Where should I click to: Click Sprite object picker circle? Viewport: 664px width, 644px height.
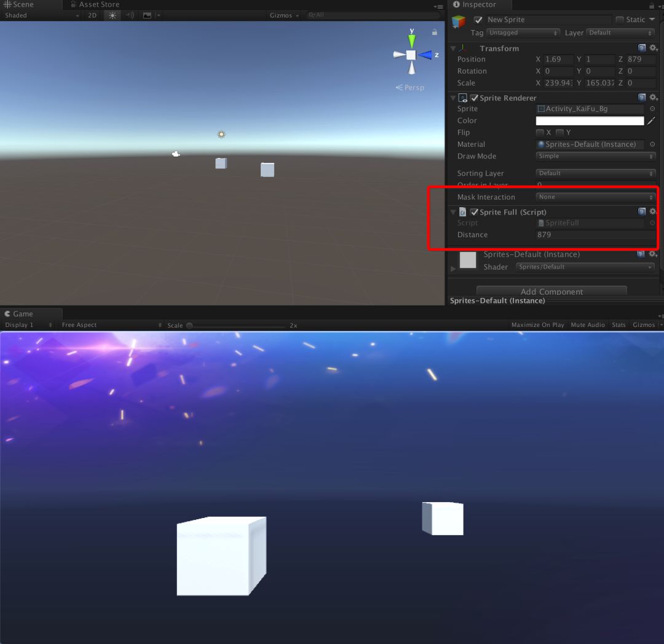point(652,109)
